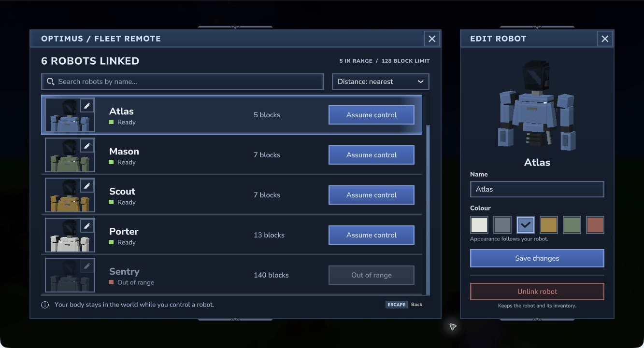Edit Porter using its pencil icon
The height and width of the screenshot is (348, 644).
click(87, 225)
